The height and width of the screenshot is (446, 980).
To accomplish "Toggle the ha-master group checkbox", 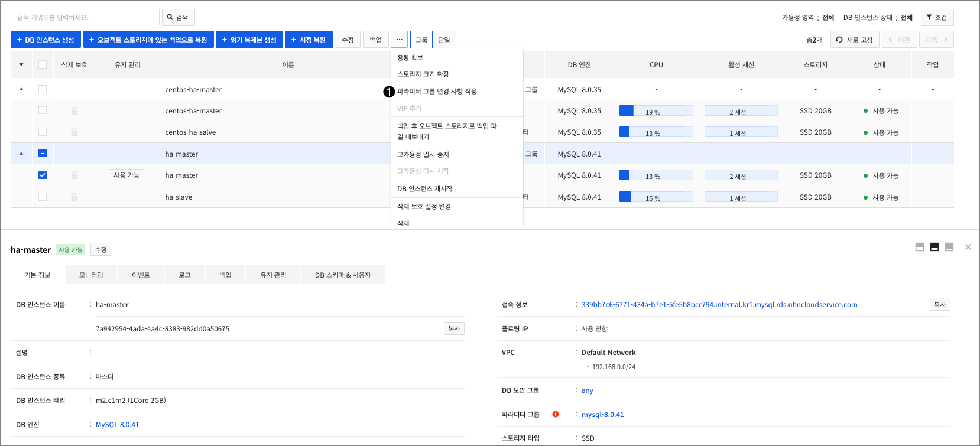I will (43, 154).
